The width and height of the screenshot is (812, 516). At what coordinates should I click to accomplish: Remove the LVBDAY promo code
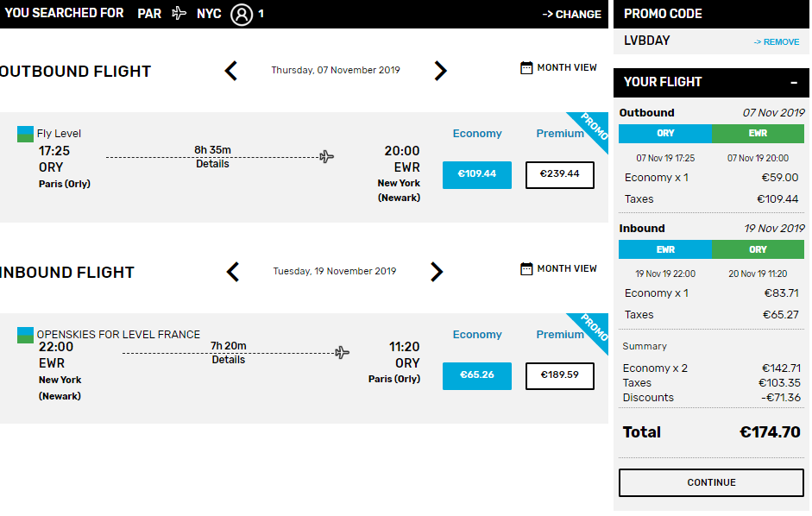[777, 42]
